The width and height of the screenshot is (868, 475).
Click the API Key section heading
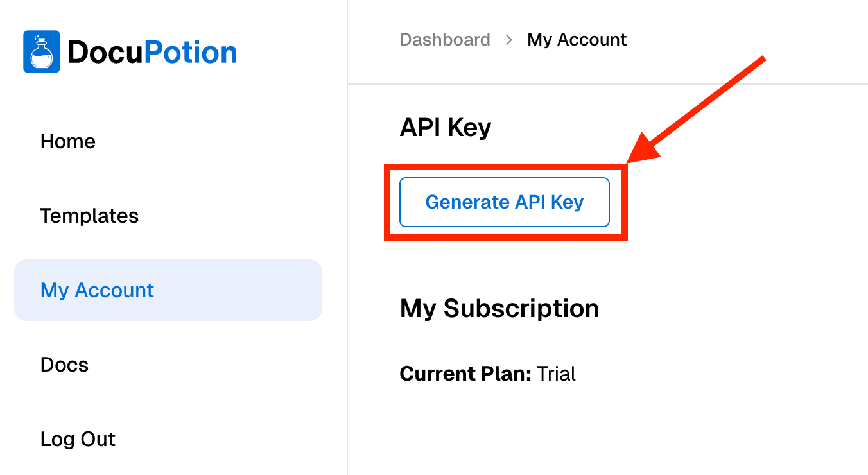point(446,127)
